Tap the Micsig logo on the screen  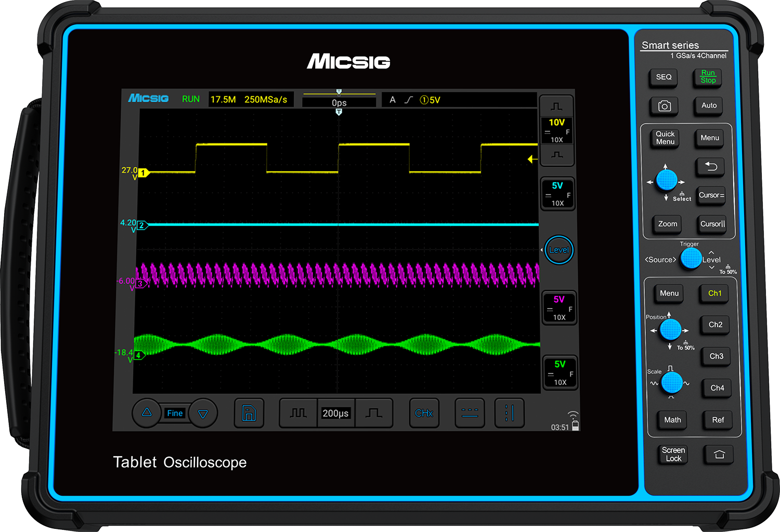[148, 98]
